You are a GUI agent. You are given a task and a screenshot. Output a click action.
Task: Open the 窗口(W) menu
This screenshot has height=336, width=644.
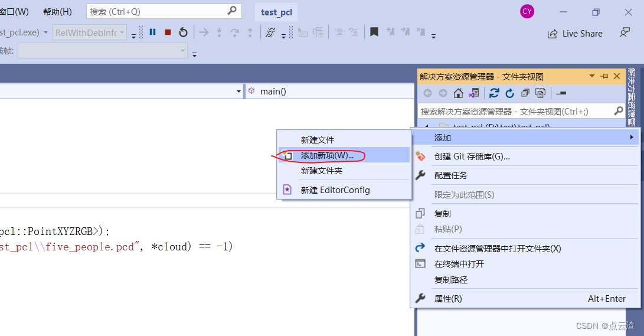point(15,12)
